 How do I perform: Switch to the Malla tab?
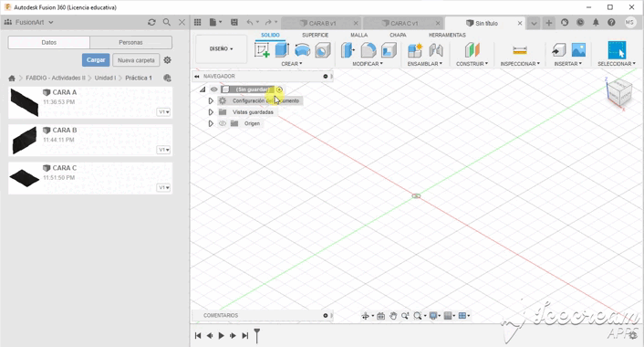click(x=359, y=35)
